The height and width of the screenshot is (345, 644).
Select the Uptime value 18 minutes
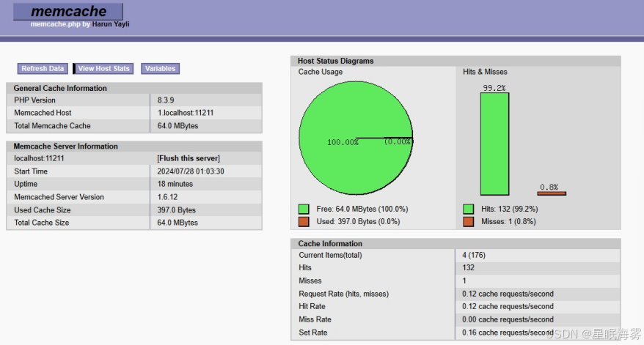[175, 184]
